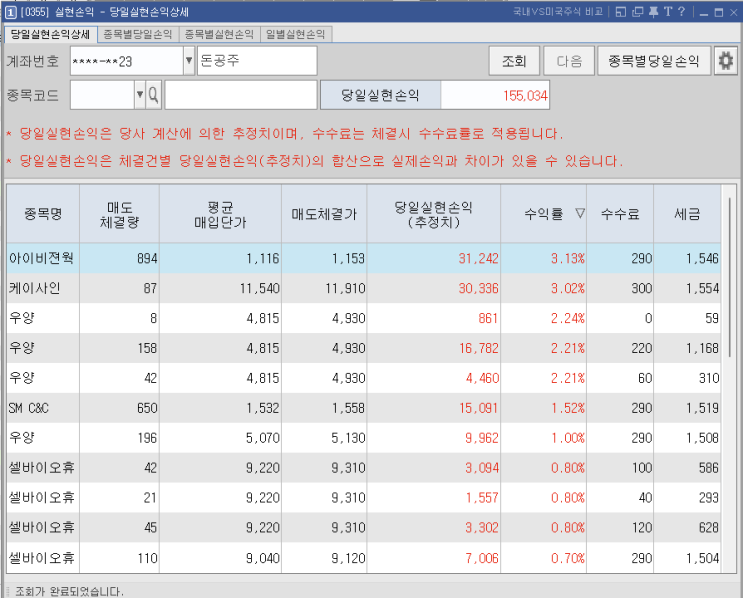Screen dimensions: 743x598
Task: Switch to 일별실현손익 tab
Action: [296, 34]
